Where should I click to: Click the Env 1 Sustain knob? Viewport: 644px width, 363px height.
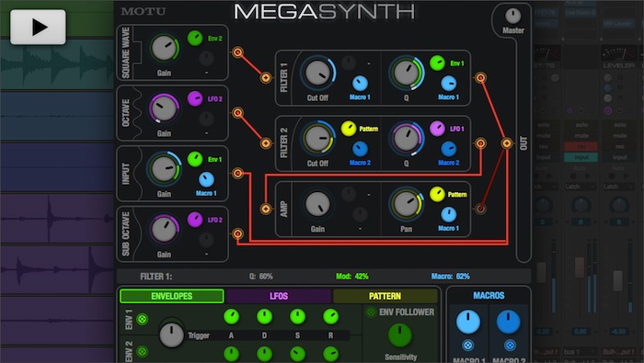[x=297, y=316]
